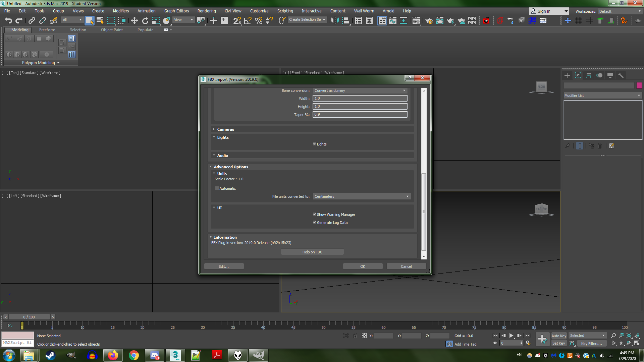Uncheck Generate Log Data

(x=315, y=223)
